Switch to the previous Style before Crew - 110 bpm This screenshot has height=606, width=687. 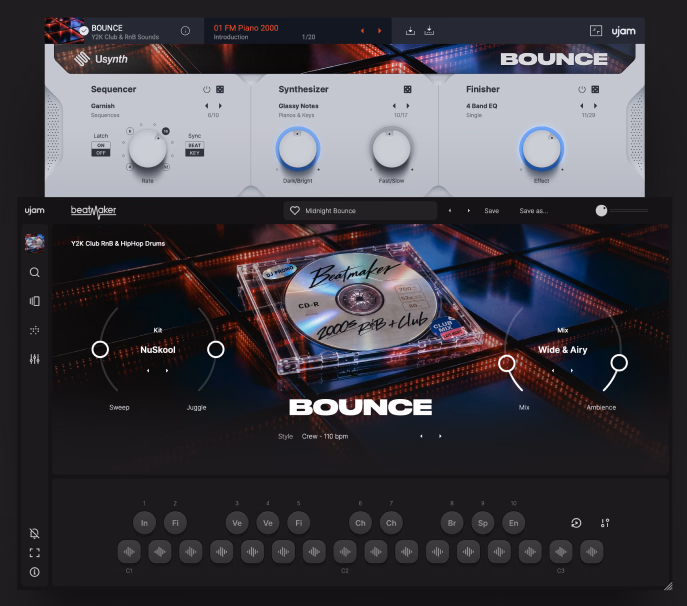pyautogui.click(x=421, y=436)
